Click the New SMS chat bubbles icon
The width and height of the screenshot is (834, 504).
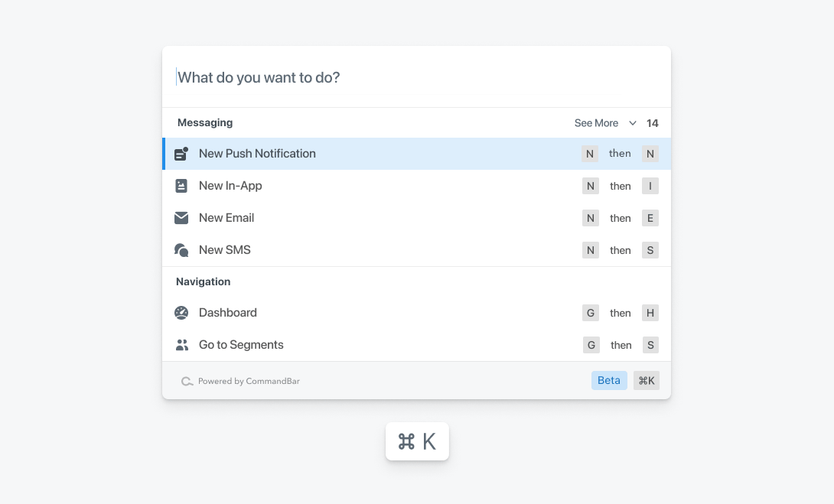(x=181, y=250)
